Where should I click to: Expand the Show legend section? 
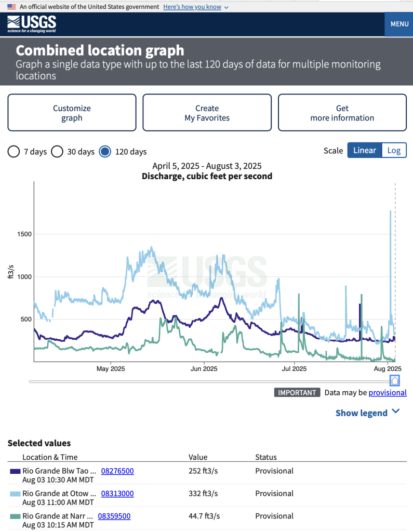368,413
